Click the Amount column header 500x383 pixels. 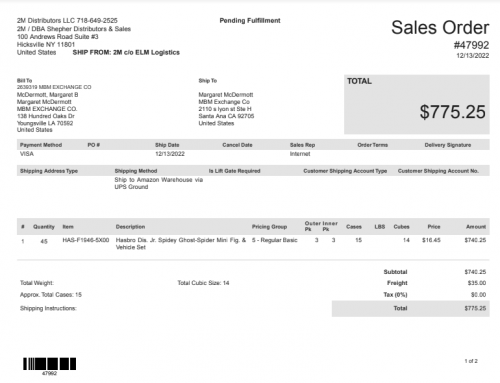tap(476, 227)
